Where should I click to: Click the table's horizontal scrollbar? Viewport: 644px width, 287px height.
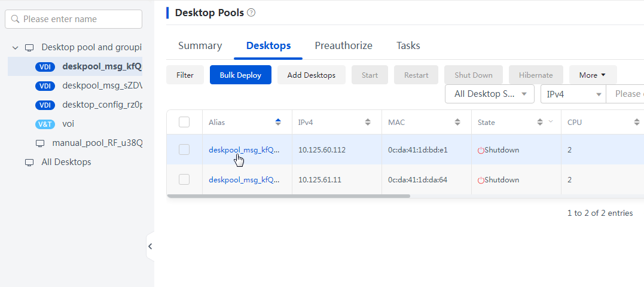tap(288, 196)
